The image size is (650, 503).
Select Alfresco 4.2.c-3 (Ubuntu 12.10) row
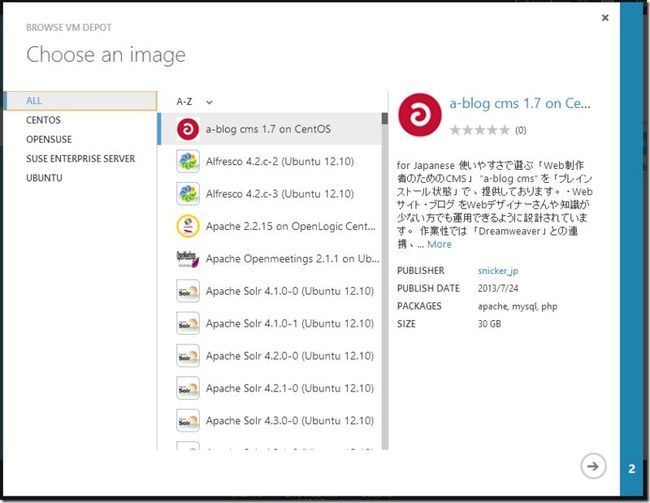click(x=270, y=194)
